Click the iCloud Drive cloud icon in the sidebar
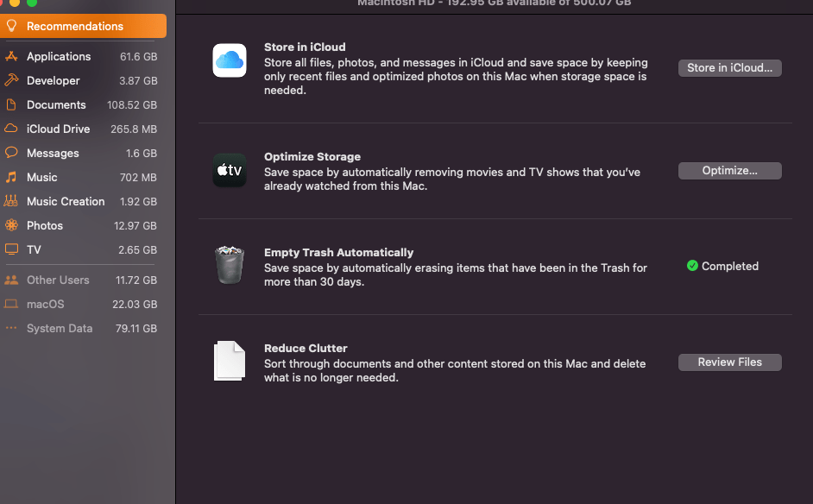Screen dimensions: 813x504 [x=12, y=129]
